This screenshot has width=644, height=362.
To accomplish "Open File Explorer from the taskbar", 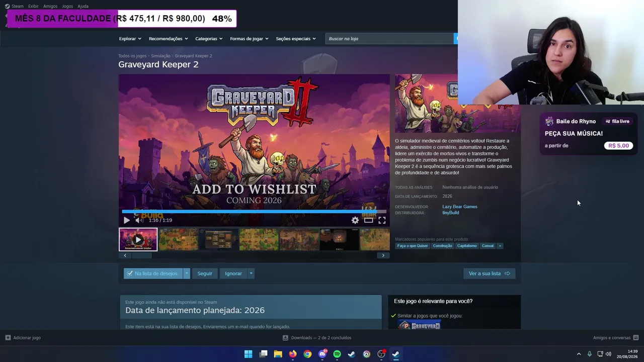I will click(x=278, y=354).
